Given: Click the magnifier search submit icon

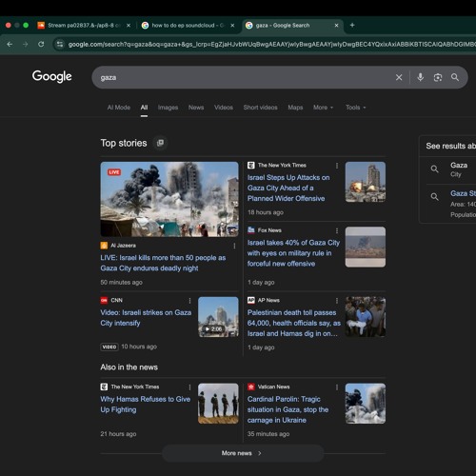Looking at the screenshot, I should (455, 77).
